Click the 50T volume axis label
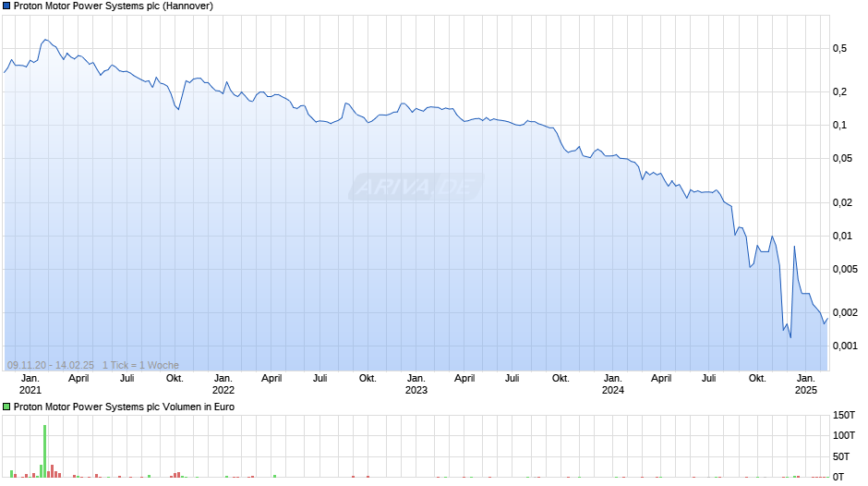Viewport: 868px width, 486px height. pos(841,456)
